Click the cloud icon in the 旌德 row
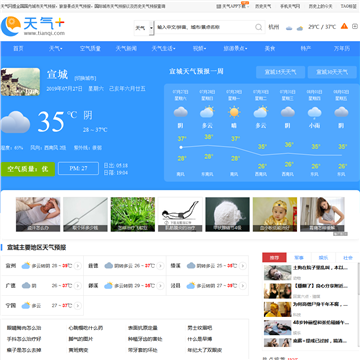The width and height of the screenshot is (360, 360). coord(108,266)
